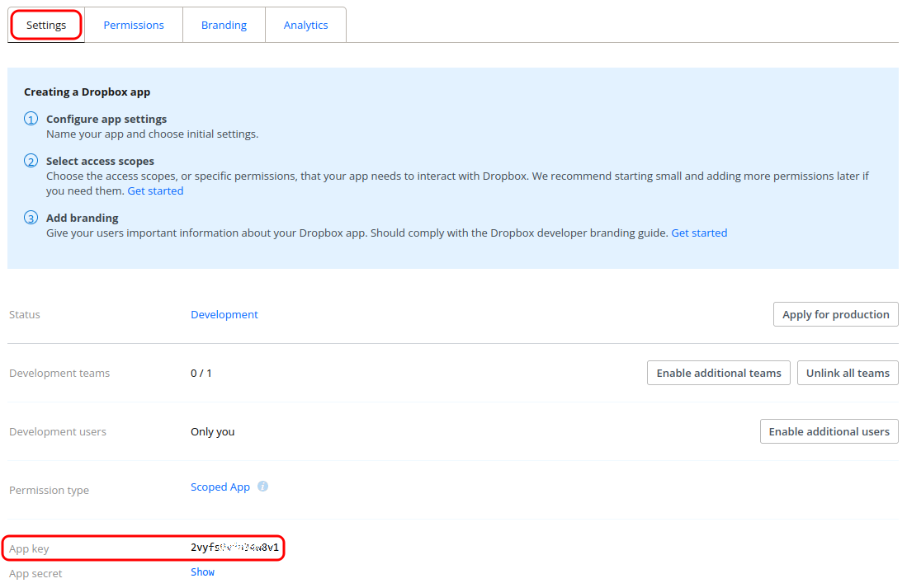Click the Development status link
This screenshot has height=588, width=907.
[224, 314]
